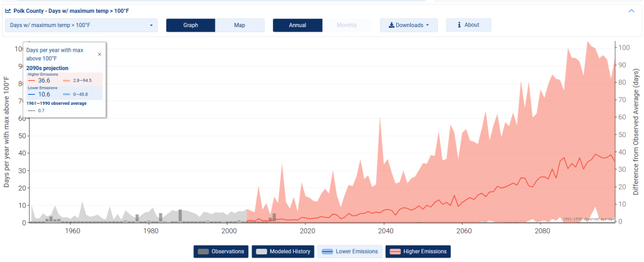644x262 pixels.
Task: Toggle the Observations series label
Action: (x=227, y=251)
